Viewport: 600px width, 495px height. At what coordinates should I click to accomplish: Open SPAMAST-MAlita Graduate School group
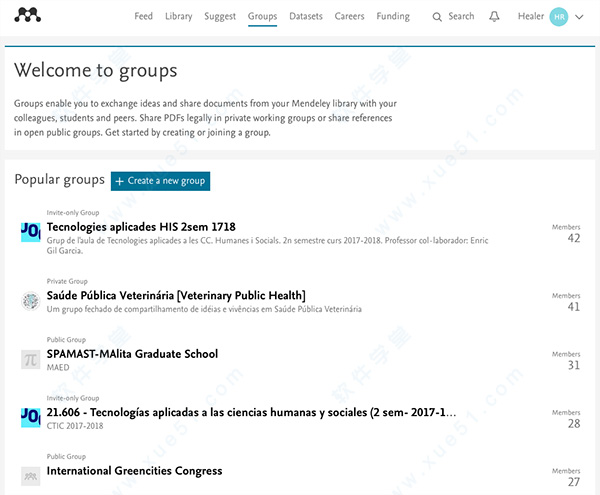pos(132,354)
